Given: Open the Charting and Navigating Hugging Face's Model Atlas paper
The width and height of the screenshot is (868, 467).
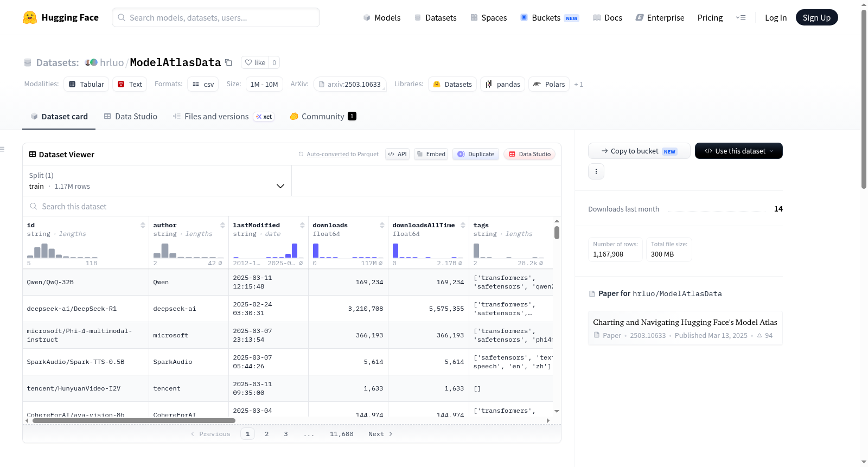Looking at the screenshot, I should click(x=685, y=328).
